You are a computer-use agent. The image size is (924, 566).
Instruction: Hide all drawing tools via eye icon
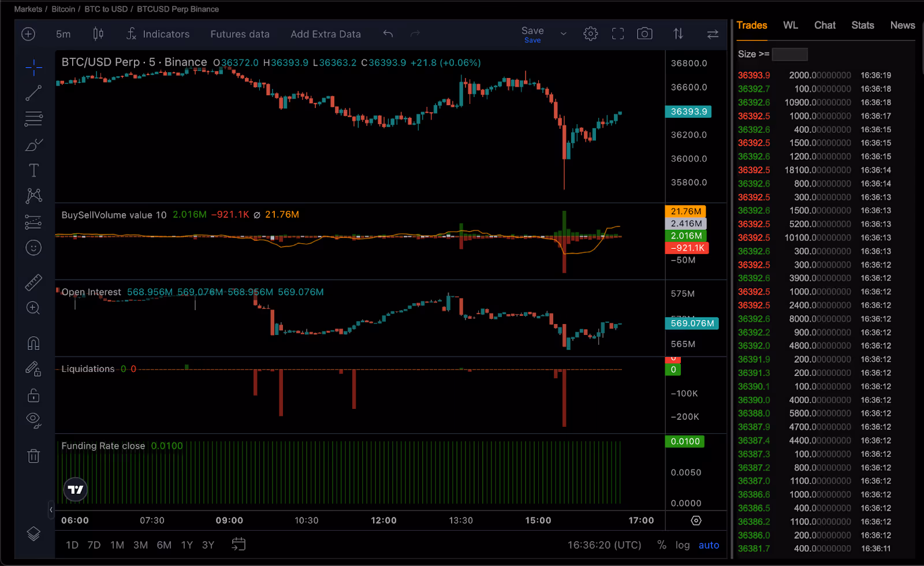pyautogui.click(x=33, y=419)
